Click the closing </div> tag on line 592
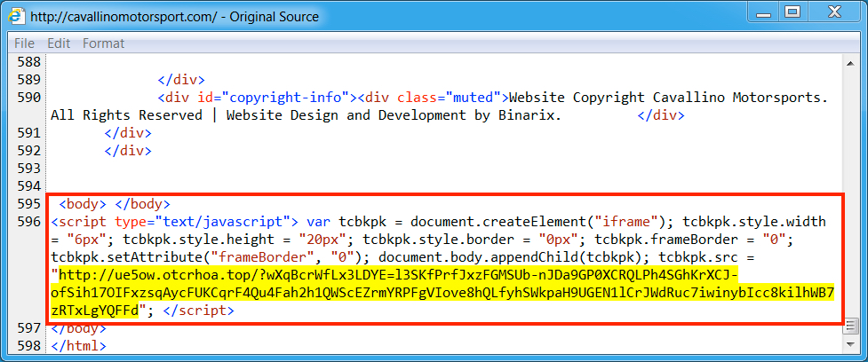 (127, 151)
